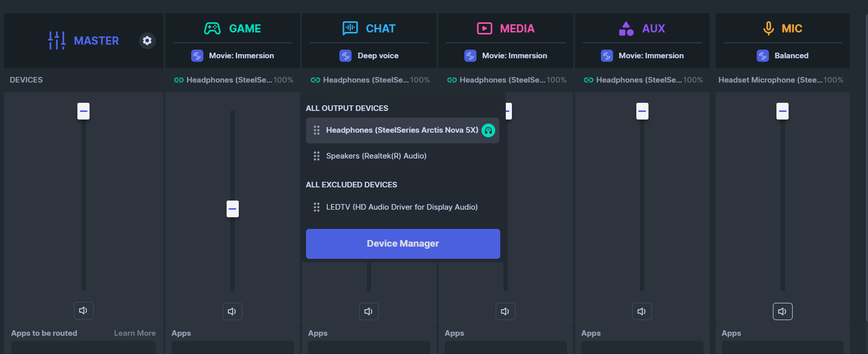868x354 pixels.
Task: Click the Chat speech bubble icon
Action: point(350,28)
